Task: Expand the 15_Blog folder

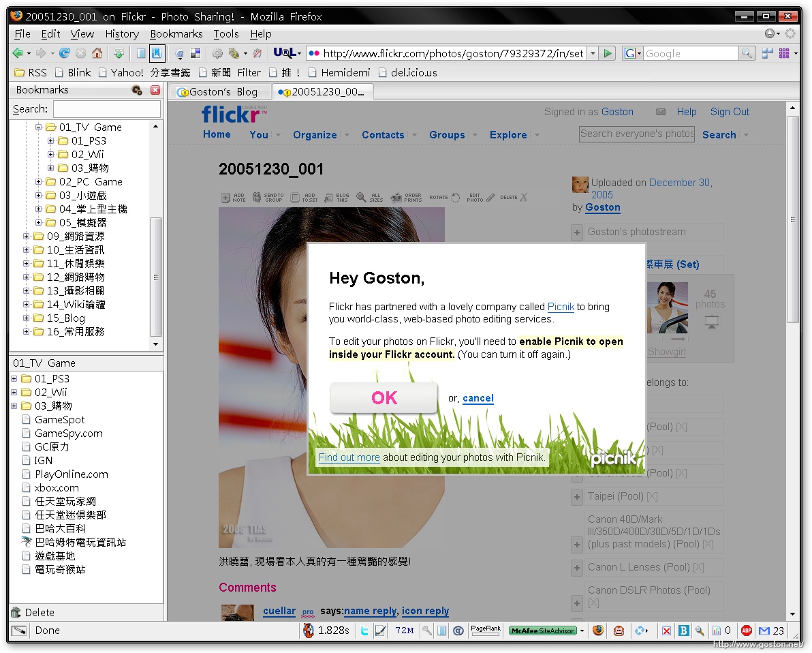Action: (27, 318)
